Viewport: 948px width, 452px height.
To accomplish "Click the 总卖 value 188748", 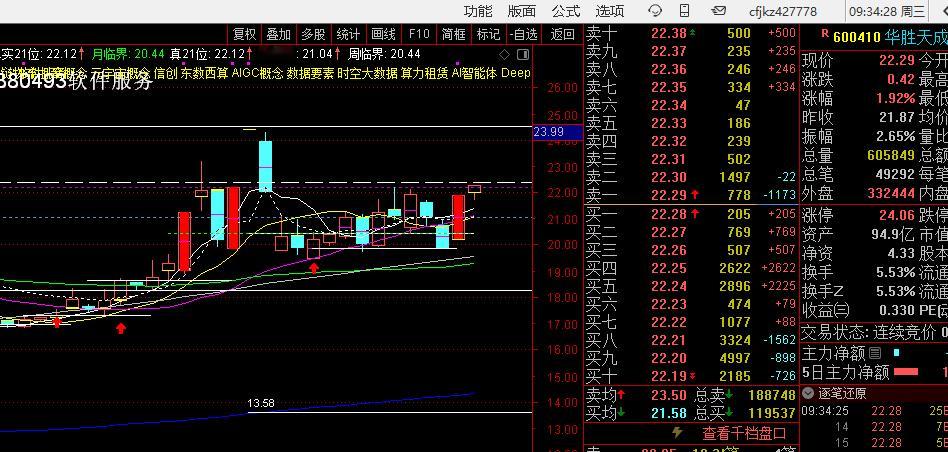I will [771, 396].
